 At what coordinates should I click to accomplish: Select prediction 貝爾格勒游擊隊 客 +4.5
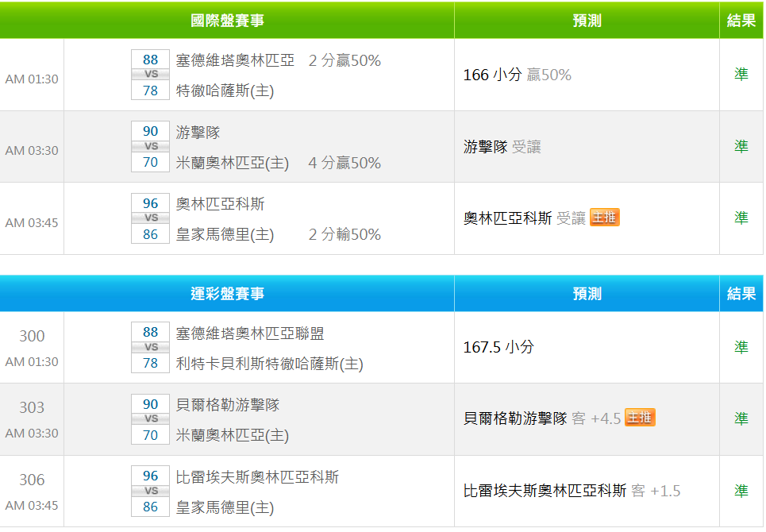pos(542,418)
